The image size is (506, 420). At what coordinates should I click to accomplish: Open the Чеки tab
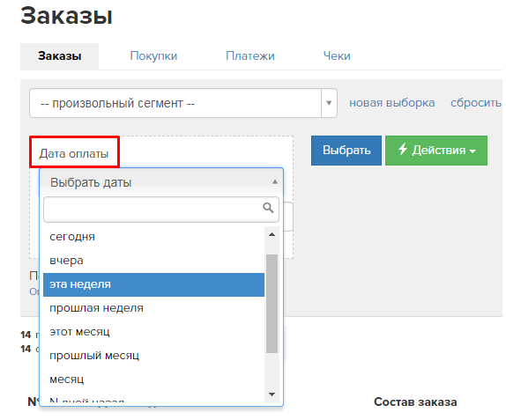[337, 56]
